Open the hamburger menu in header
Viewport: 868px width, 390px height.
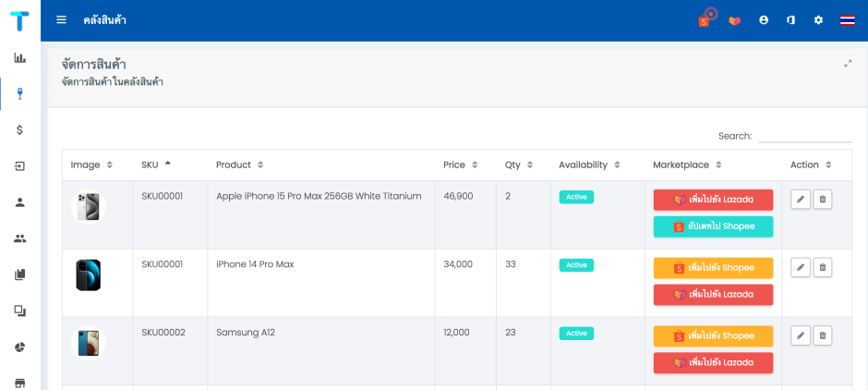tap(61, 19)
